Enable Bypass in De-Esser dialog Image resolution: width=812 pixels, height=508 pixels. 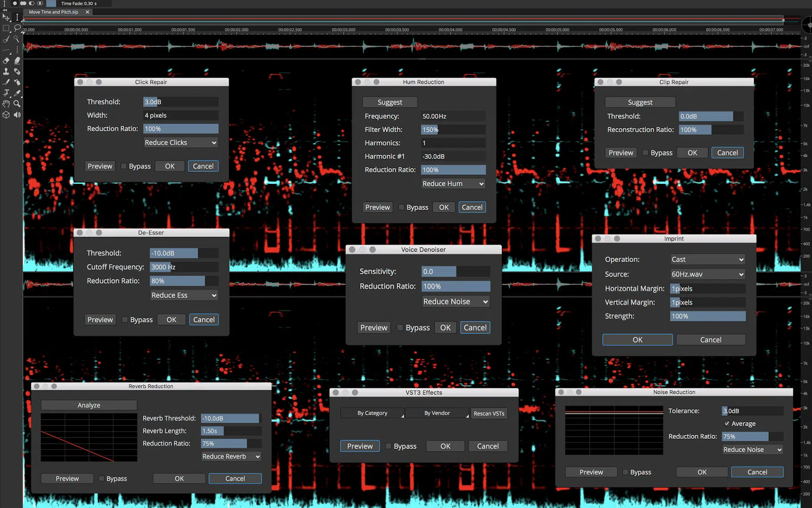pyautogui.click(x=125, y=320)
